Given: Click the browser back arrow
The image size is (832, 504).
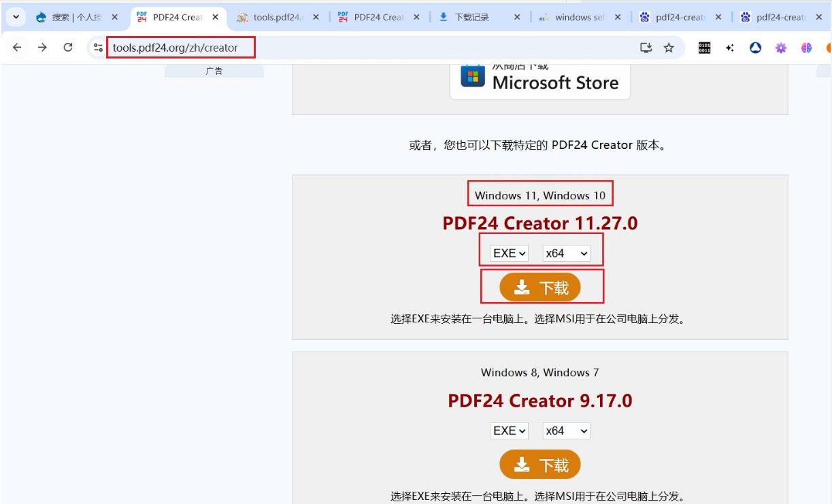Looking at the screenshot, I should (17, 48).
